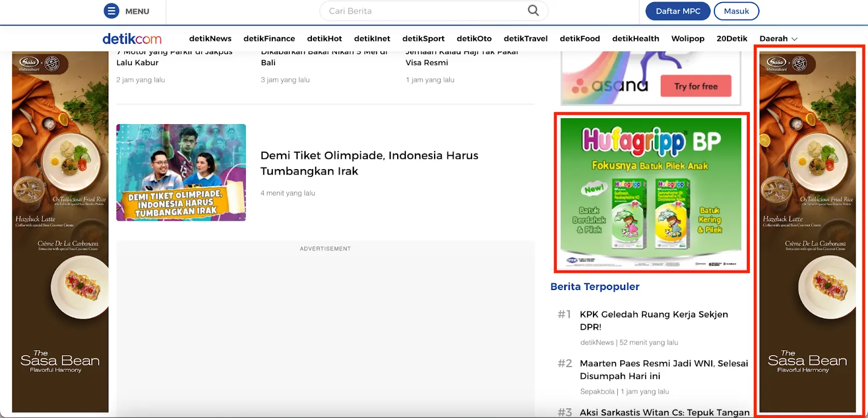Select detikSport in navigation bar

[423, 38]
